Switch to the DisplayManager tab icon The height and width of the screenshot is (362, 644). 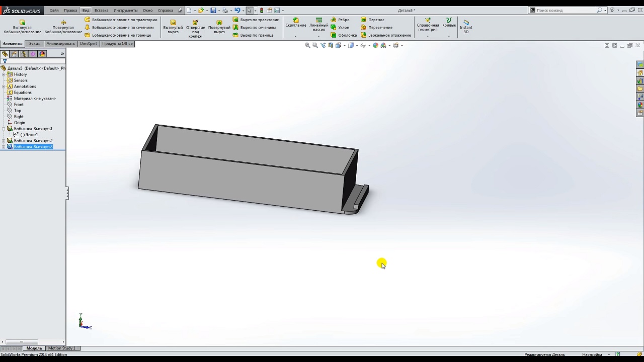point(42,54)
